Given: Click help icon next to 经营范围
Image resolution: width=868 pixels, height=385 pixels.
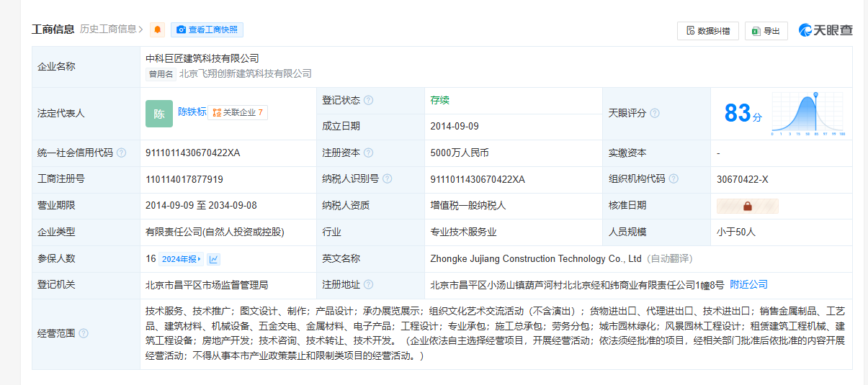Looking at the screenshot, I should pos(84,334).
